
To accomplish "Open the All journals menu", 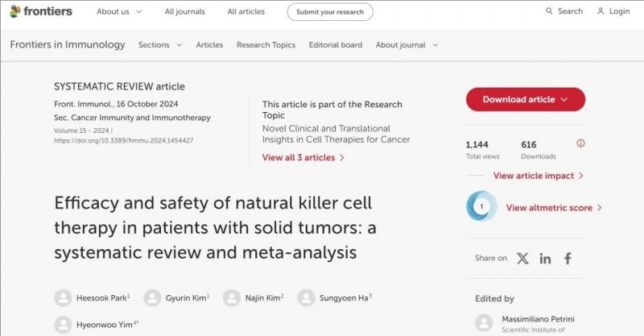I will click(185, 11).
